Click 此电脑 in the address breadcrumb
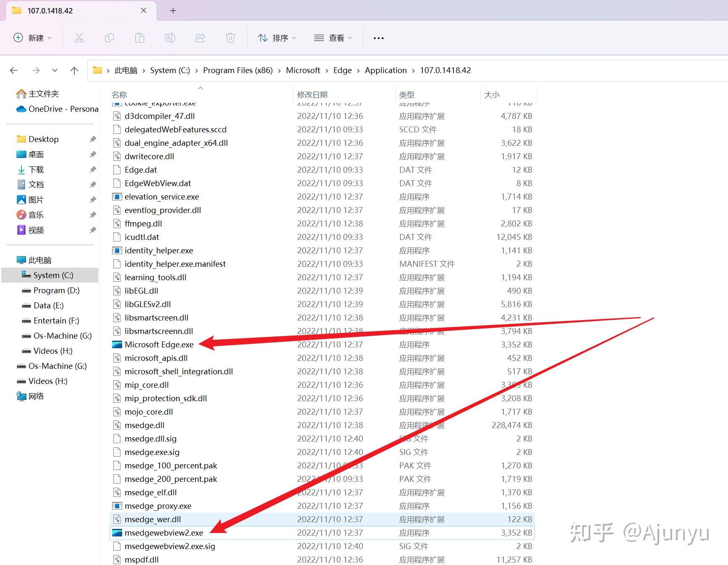 pos(126,70)
